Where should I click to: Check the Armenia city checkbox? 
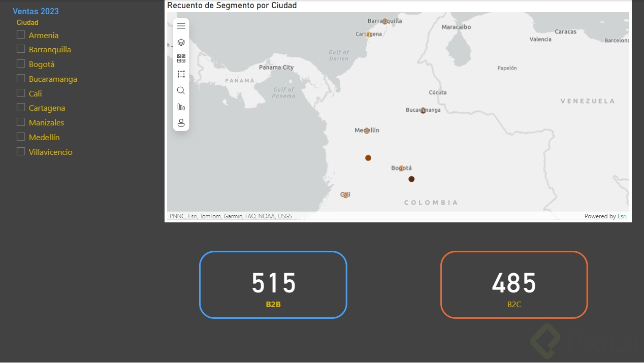click(21, 35)
